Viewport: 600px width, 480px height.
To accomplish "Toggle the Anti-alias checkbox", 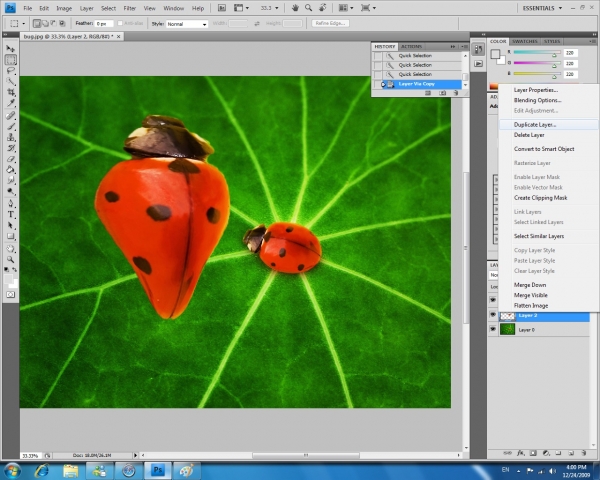I will (x=120, y=23).
